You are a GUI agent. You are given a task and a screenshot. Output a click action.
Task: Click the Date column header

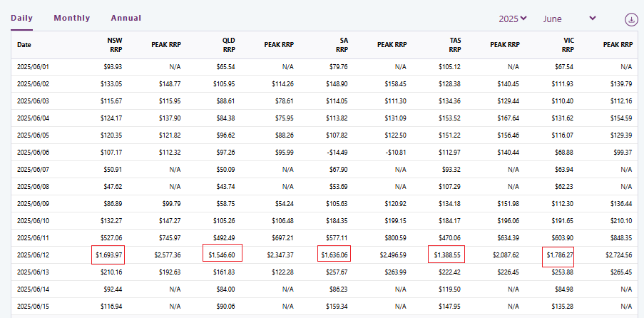[x=24, y=44]
